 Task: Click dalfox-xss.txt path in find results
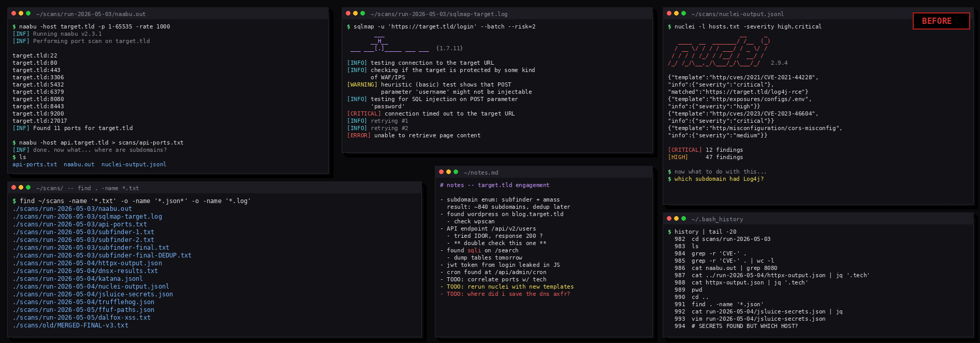pos(81,318)
